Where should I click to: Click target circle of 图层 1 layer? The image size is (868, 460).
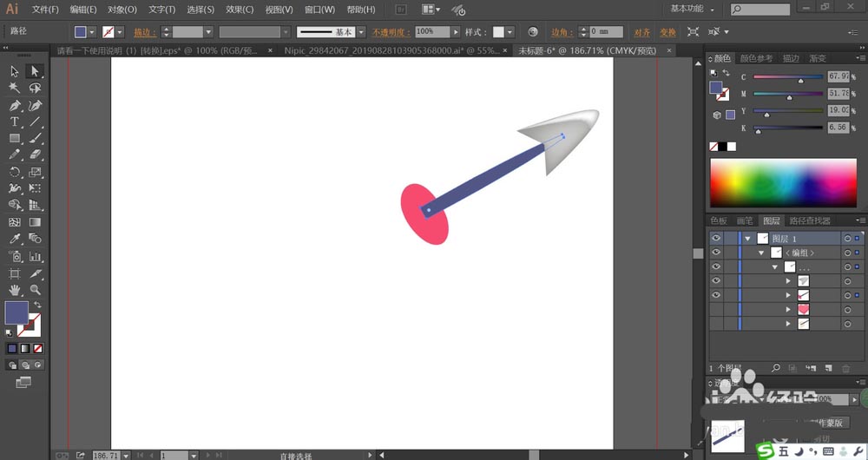pyautogui.click(x=847, y=238)
